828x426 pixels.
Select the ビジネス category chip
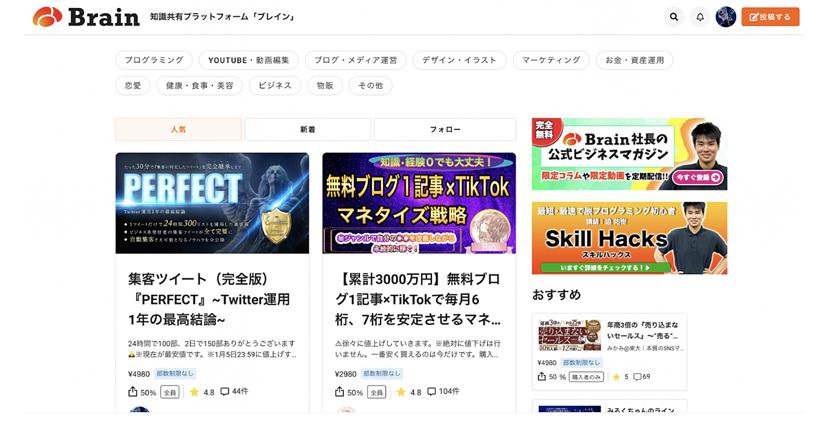[275, 86]
